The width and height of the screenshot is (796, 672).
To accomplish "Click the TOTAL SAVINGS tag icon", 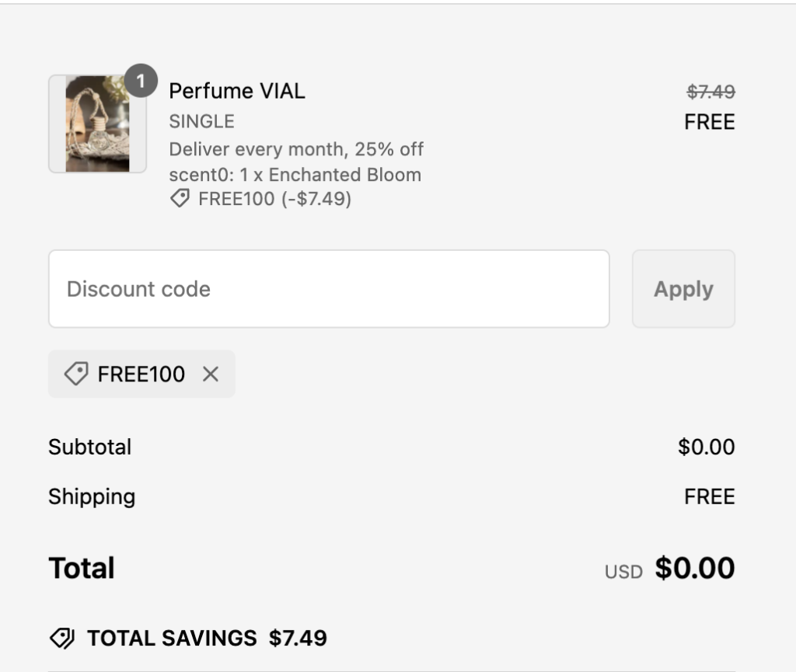I will click(61, 639).
